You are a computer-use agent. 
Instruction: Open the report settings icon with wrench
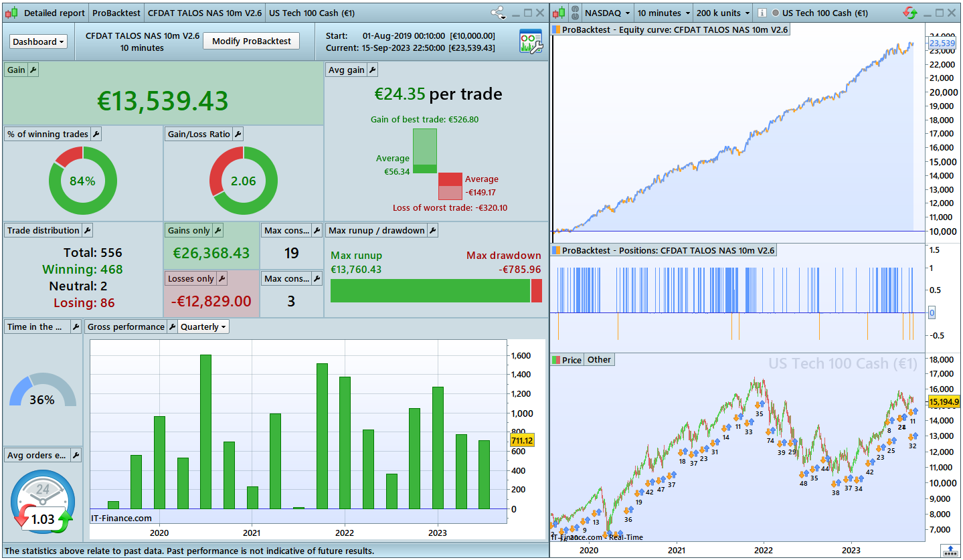pos(531,41)
